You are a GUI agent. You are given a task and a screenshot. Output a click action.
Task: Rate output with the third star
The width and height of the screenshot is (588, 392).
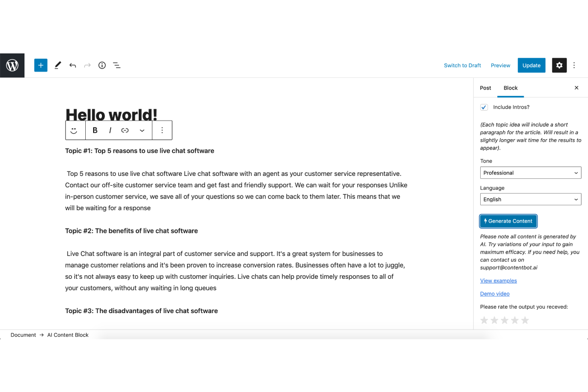pyautogui.click(x=505, y=320)
